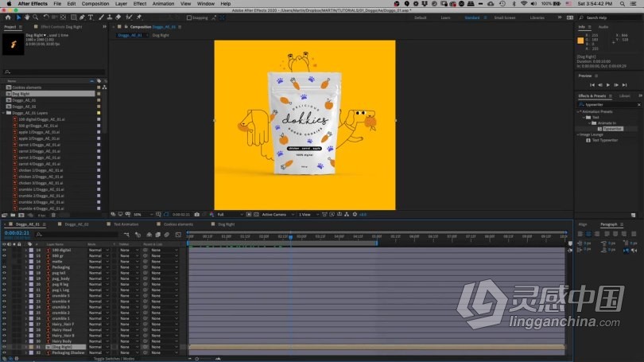Select the Rectangle shape tool

[x=73, y=18]
